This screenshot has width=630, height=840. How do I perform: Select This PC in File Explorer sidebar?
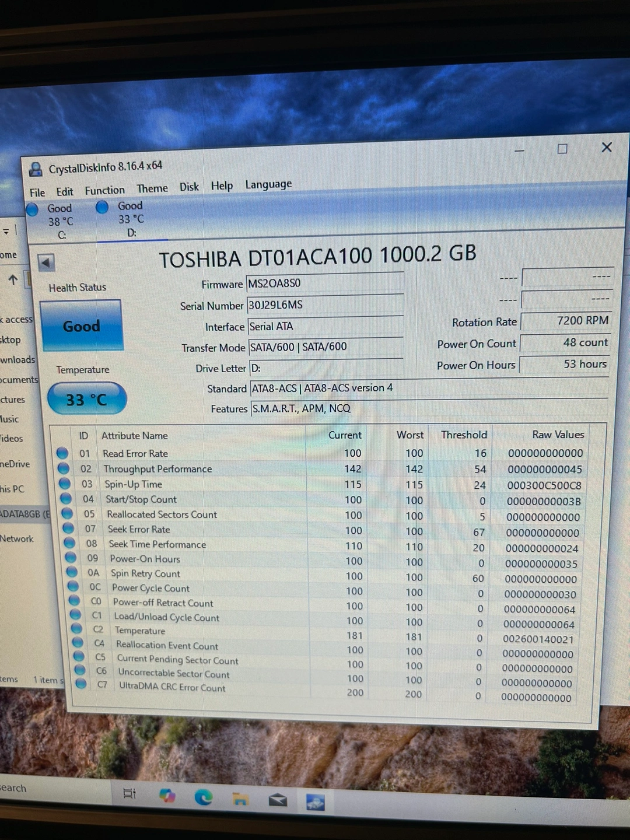(x=12, y=489)
